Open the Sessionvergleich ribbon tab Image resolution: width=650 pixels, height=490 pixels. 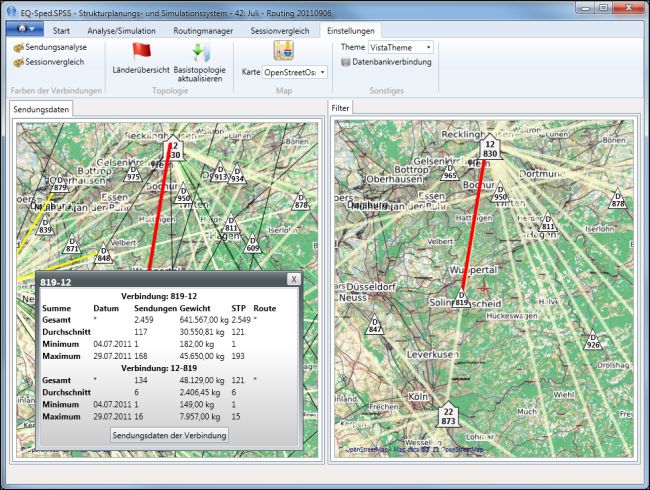coord(280,31)
